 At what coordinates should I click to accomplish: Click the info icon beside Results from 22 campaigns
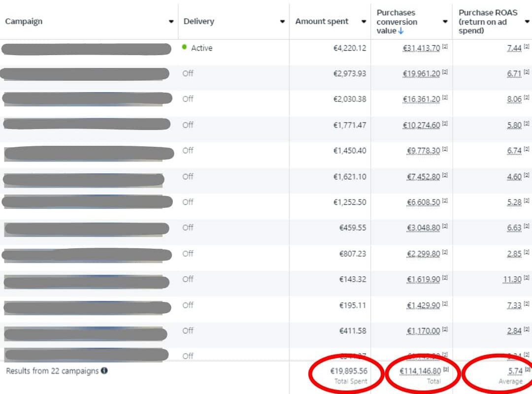click(x=104, y=371)
